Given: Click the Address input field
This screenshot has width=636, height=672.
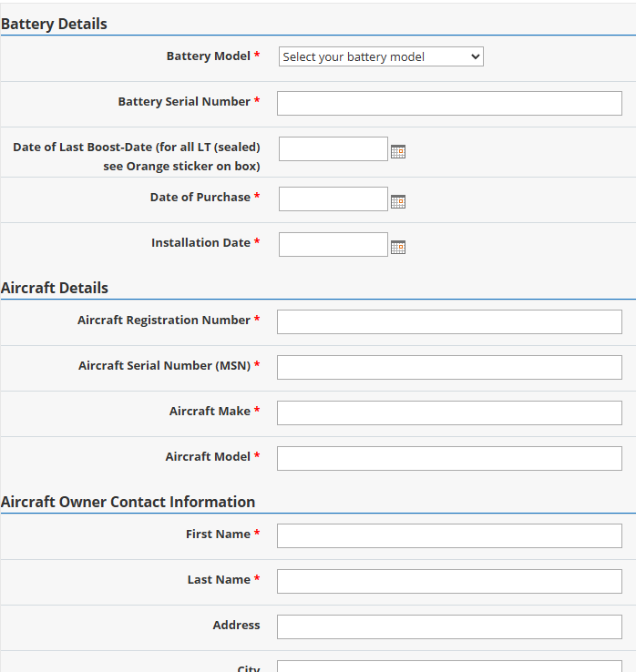Looking at the screenshot, I should [449, 626].
